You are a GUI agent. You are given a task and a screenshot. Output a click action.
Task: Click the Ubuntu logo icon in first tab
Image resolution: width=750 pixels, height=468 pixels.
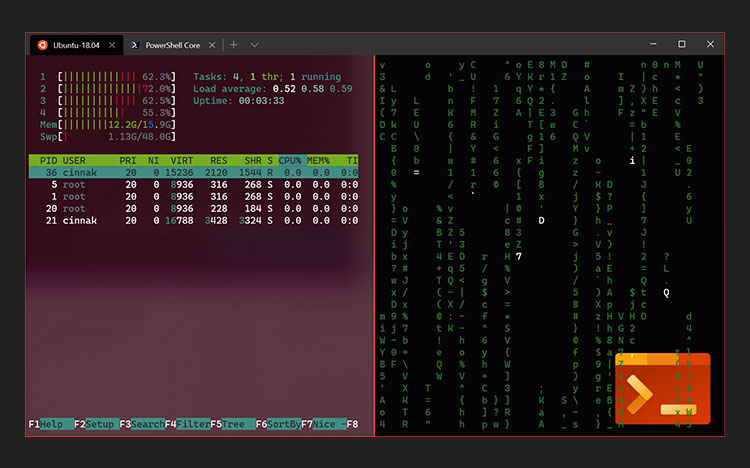[x=42, y=45]
